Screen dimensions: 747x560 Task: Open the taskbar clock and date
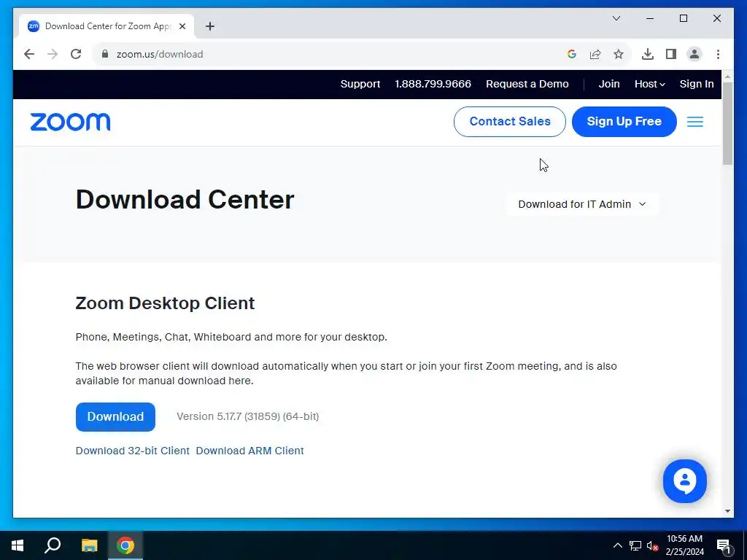click(684, 545)
